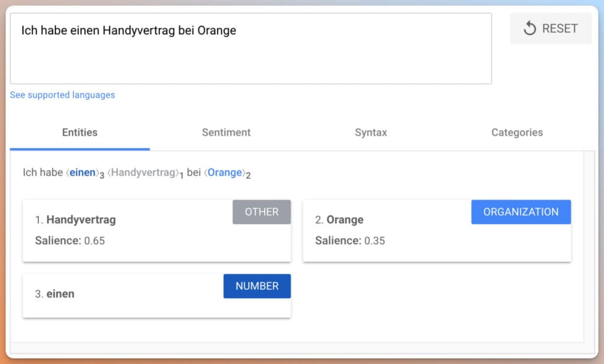
Task: Open the See supported languages link
Action: pos(63,95)
